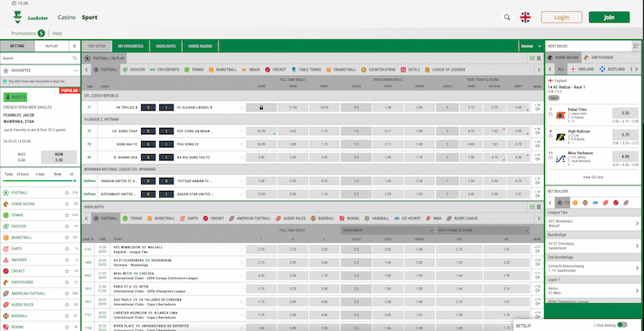The width and height of the screenshot is (644, 331).
Task: Open the Greyhounds tab in Next Races
Action: 599,57
